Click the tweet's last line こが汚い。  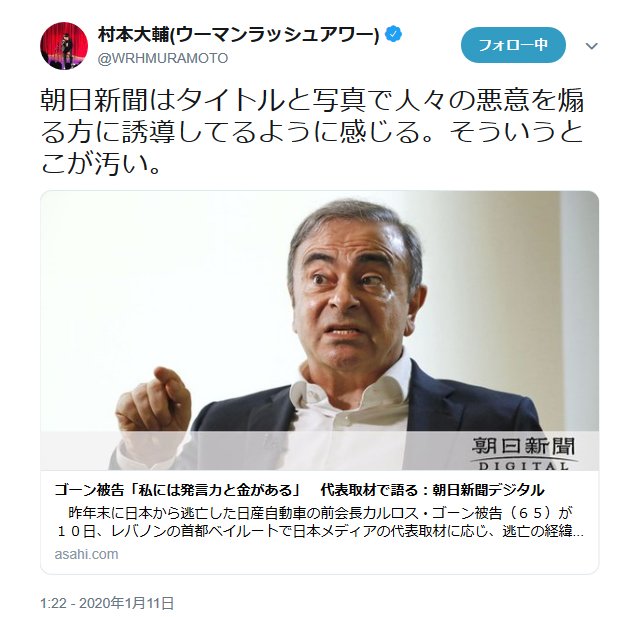pyautogui.click(x=100, y=163)
